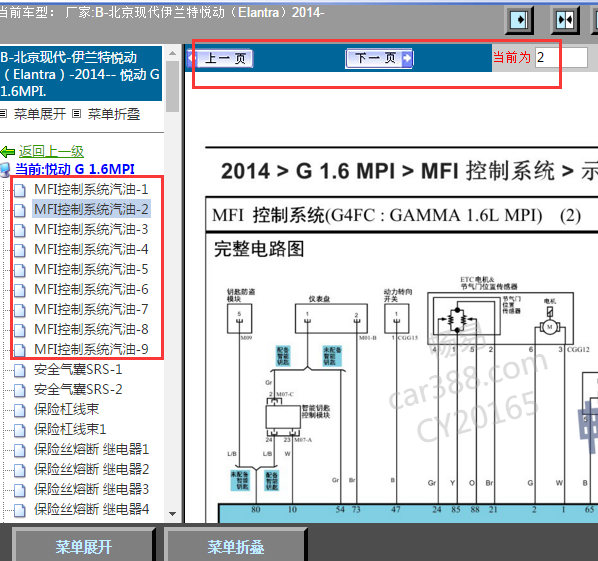The image size is (598, 561).
Task: Open 保险丝熔断 继电器3 diagram
Action: [92, 489]
